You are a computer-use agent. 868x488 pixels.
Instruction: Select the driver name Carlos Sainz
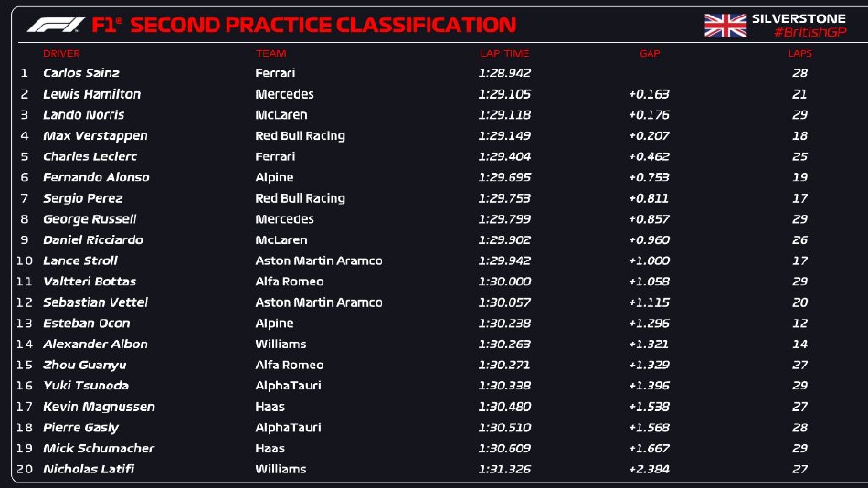pyautogui.click(x=81, y=73)
